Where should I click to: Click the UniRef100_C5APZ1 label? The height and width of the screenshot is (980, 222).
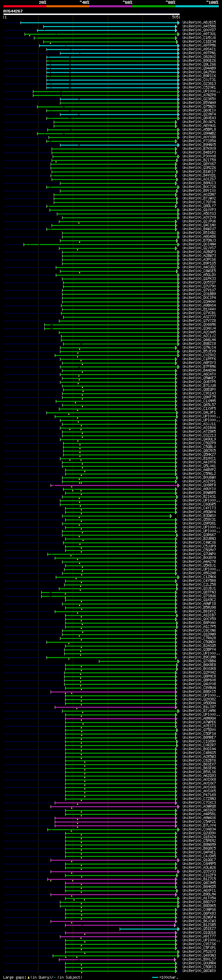(x=199, y=821)
